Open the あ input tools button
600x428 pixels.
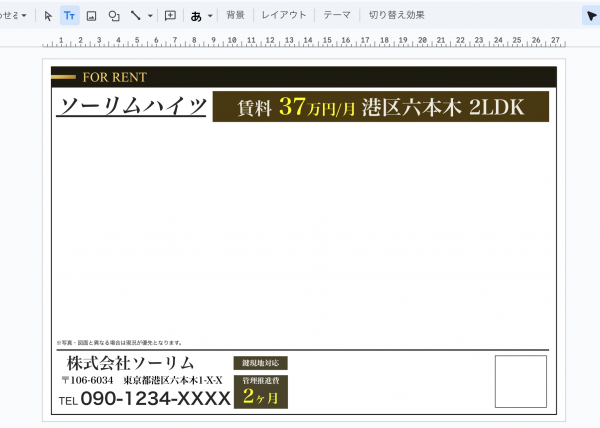tap(196, 16)
